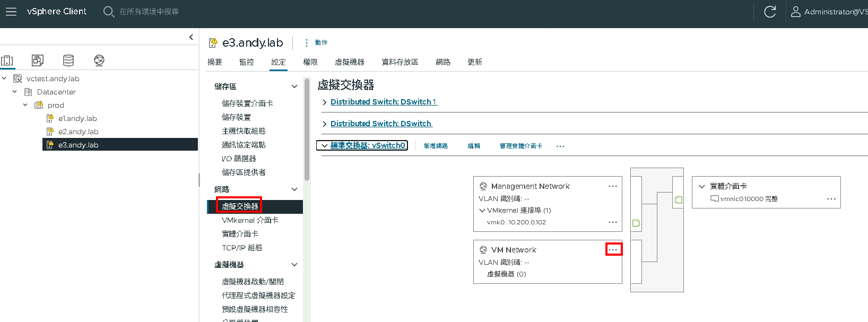
Task: Open the Administrator user menu
Action: 830,12
